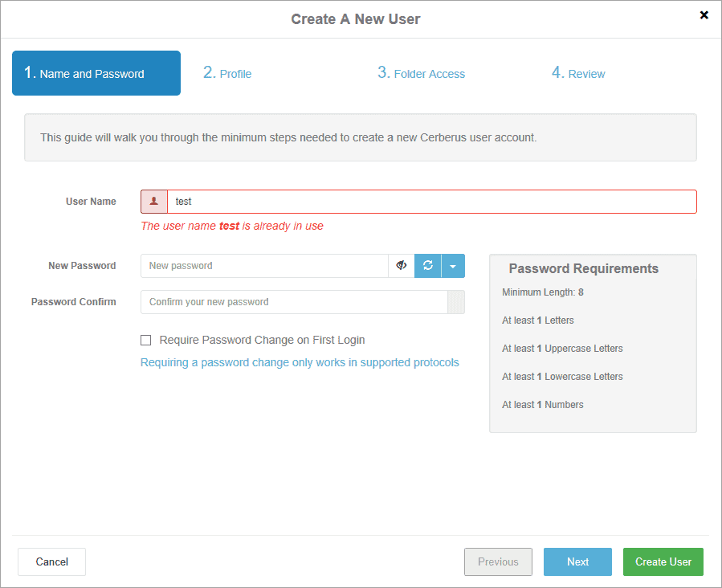Image resolution: width=722 pixels, height=588 pixels.
Task: Click 'At least 1 Letters' requirement
Action: tap(538, 321)
